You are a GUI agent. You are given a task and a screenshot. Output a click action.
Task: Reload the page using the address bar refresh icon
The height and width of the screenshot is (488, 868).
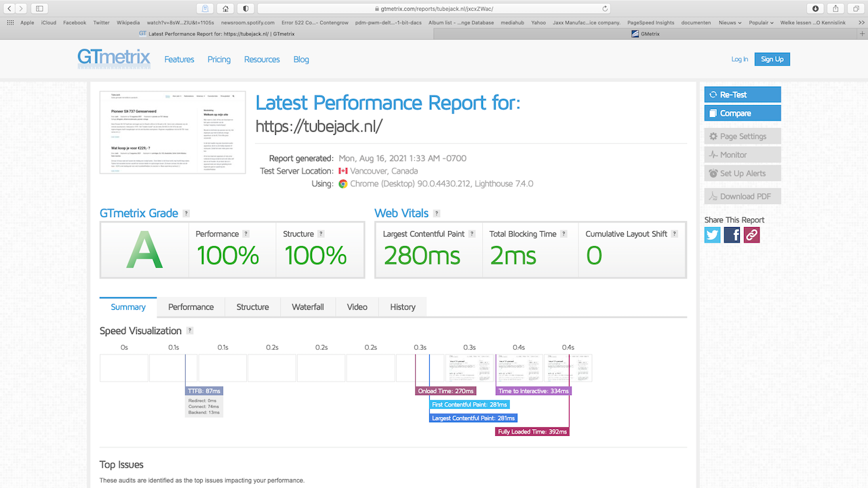point(605,9)
